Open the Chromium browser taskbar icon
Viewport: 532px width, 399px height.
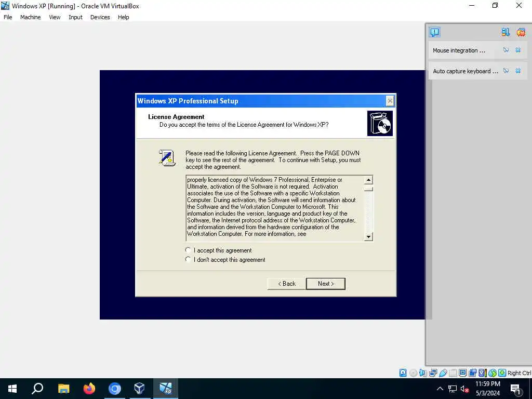click(x=115, y=389)
